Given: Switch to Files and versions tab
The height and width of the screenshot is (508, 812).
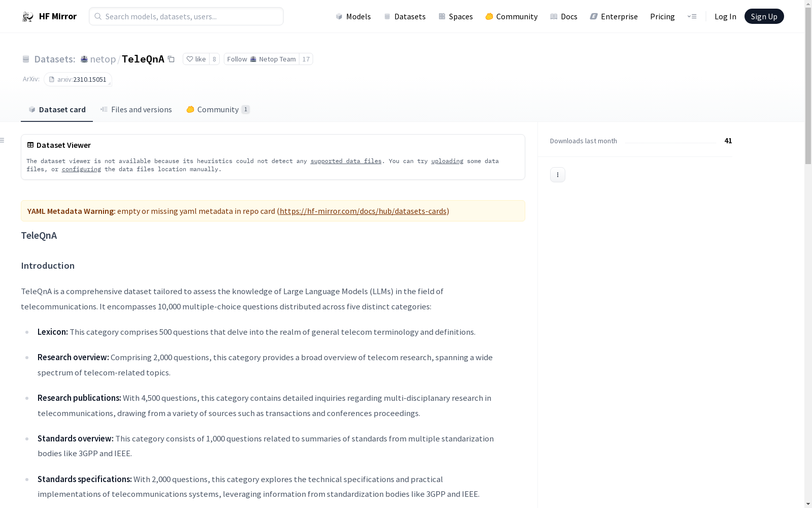Looking at the screenshot, I should (136, 110).
